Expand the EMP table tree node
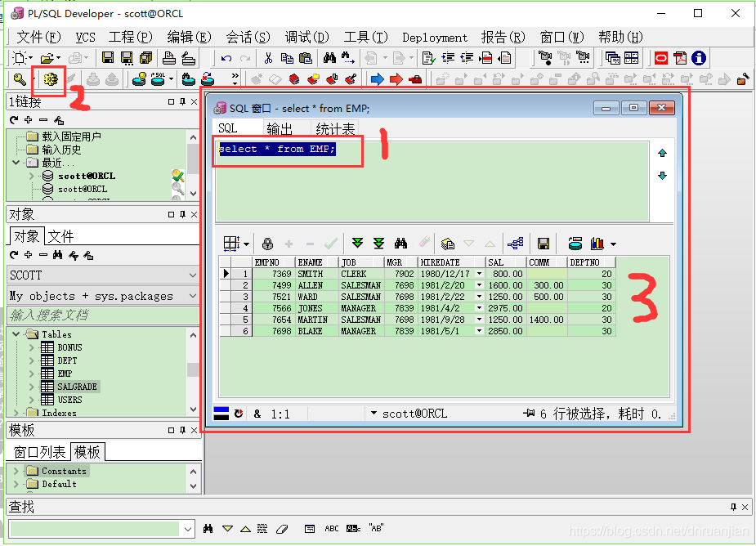 coord(31,374)
